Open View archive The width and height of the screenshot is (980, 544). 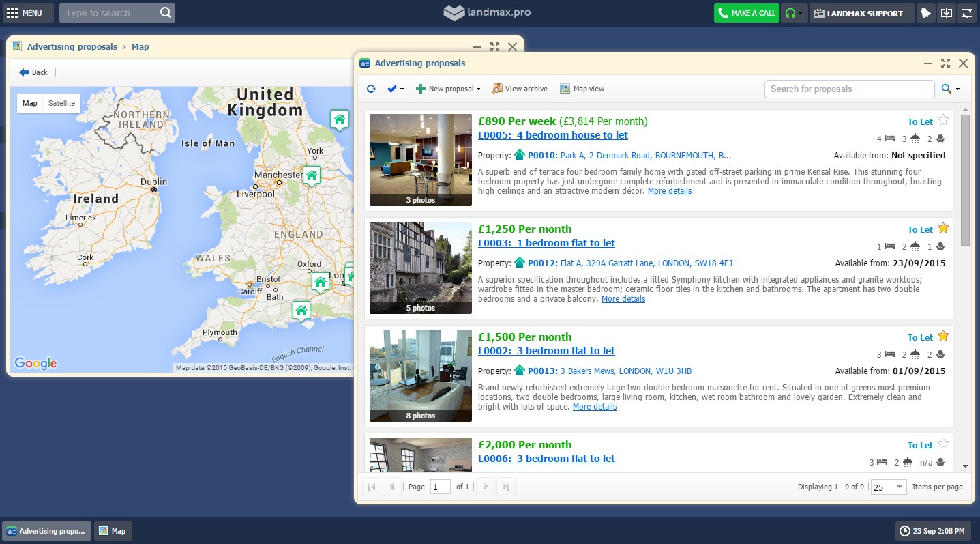tap(520, 89)
